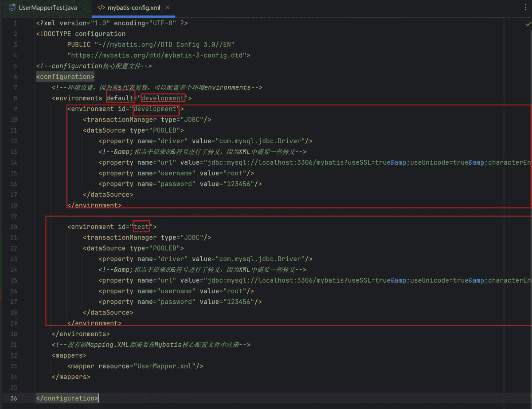Click the configuration核心配置文件 comment on line 5

[94, 66]
